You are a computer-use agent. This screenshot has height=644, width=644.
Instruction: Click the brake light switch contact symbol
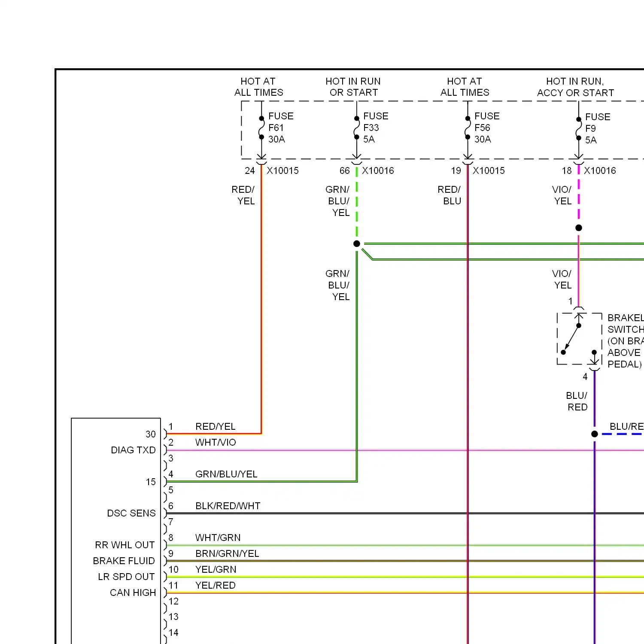pos(579,339)
